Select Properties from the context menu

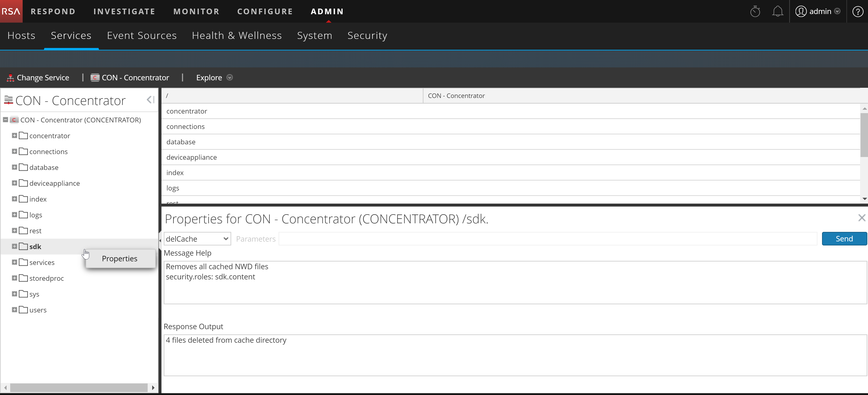(119, 259)
